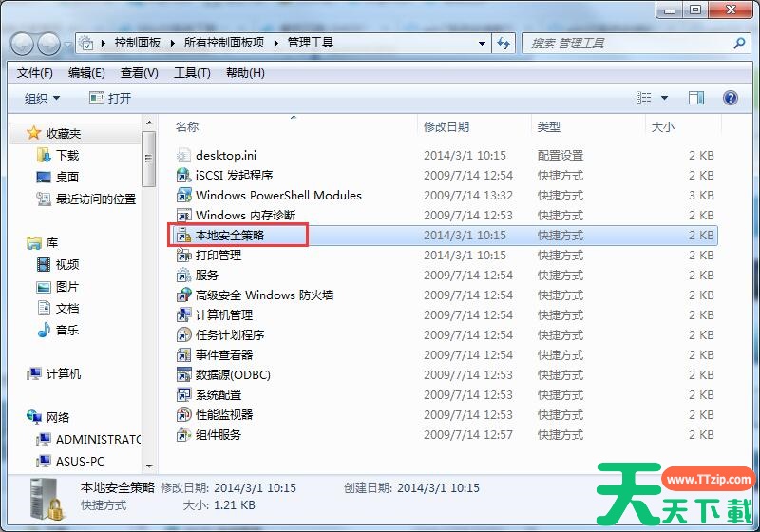Select the Windows PowerShell Modules icon
This screenshot has width=760, height=532.
[x=183, y=196]
